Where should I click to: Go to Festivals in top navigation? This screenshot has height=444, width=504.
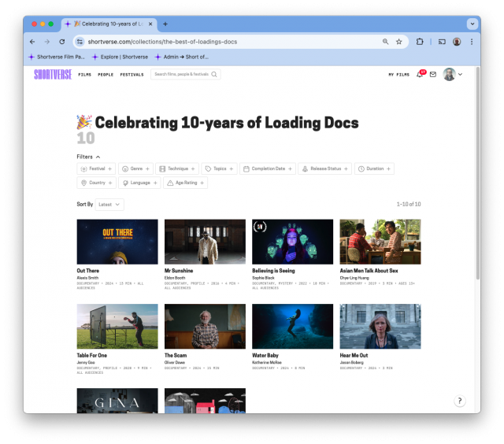pyautogui.click(x=132, y=75)
